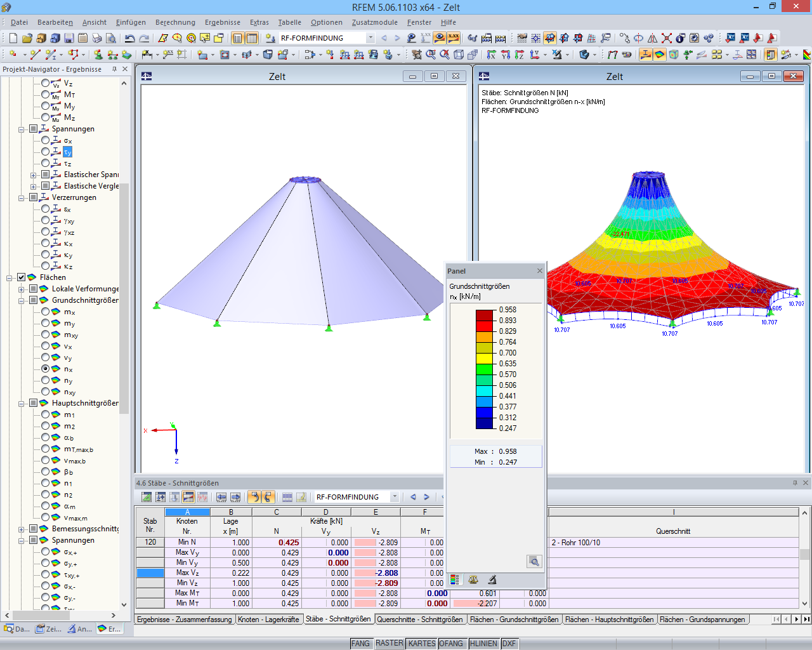
Task: Activate the New Model icon
Action: (12, 37)
